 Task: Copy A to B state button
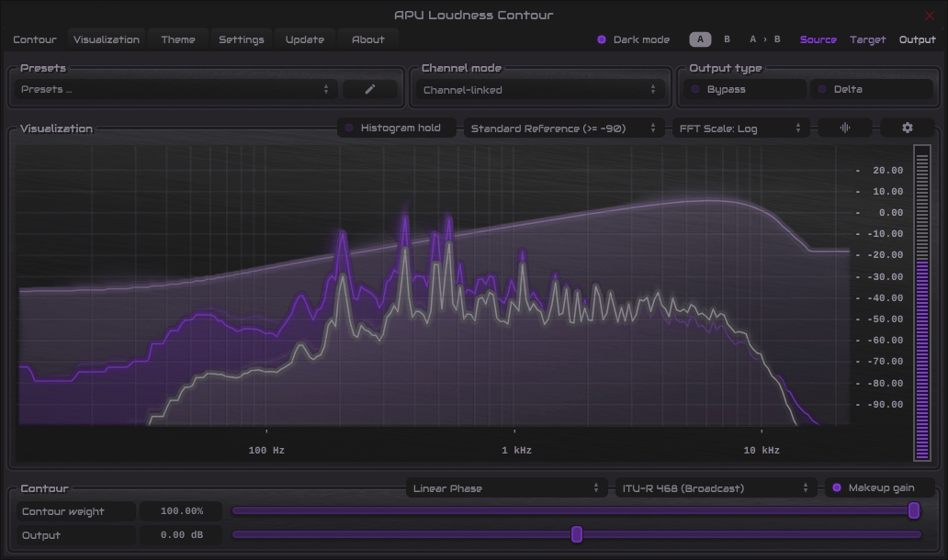pos(765,39)
